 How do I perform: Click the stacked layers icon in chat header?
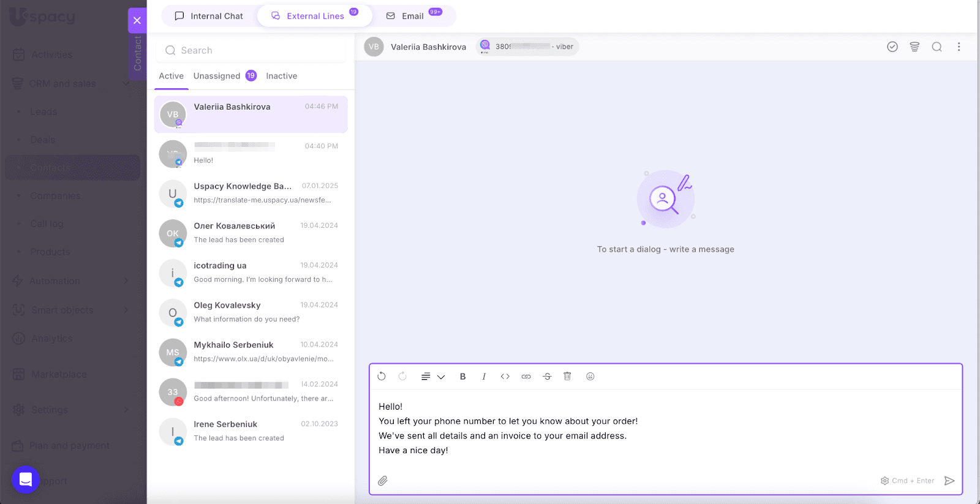pyautogui.click(x=914, y=47)
